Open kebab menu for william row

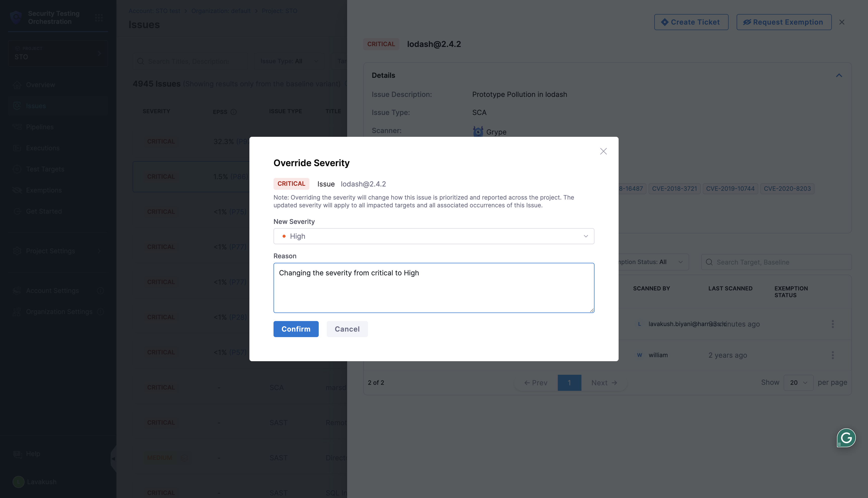tap(832, 355)
